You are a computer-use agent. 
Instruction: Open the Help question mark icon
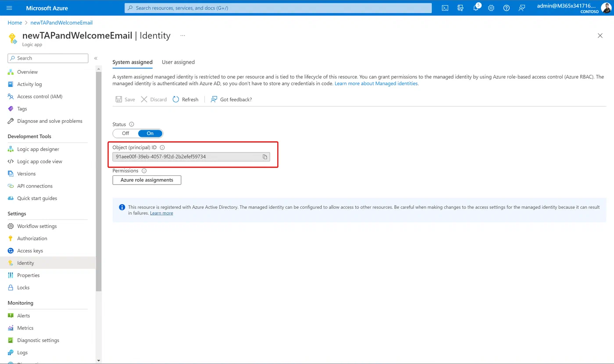tap(507, 8)
